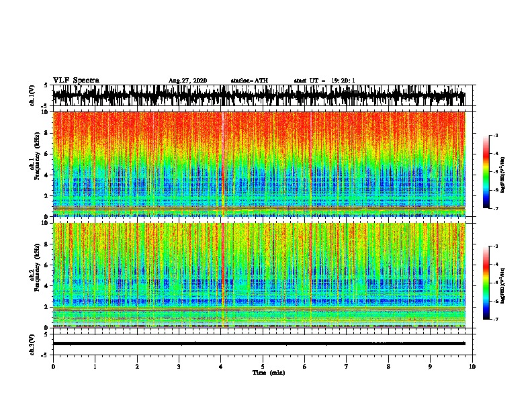This screenshot has width=532, height=411.
Task: Select the ch.1 colorbar log(PSD) label
Action: pos(502,175)
